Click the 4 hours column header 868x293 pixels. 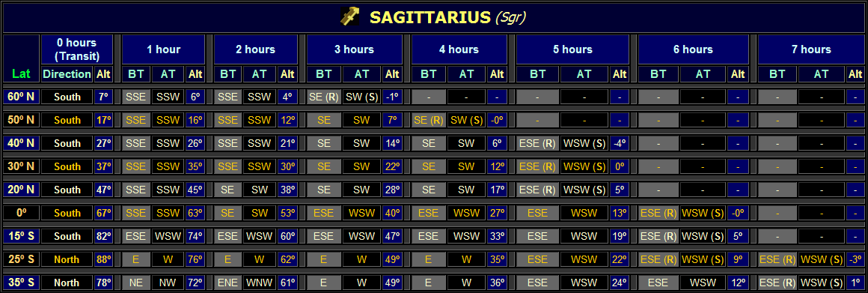[x=459, y=49]
